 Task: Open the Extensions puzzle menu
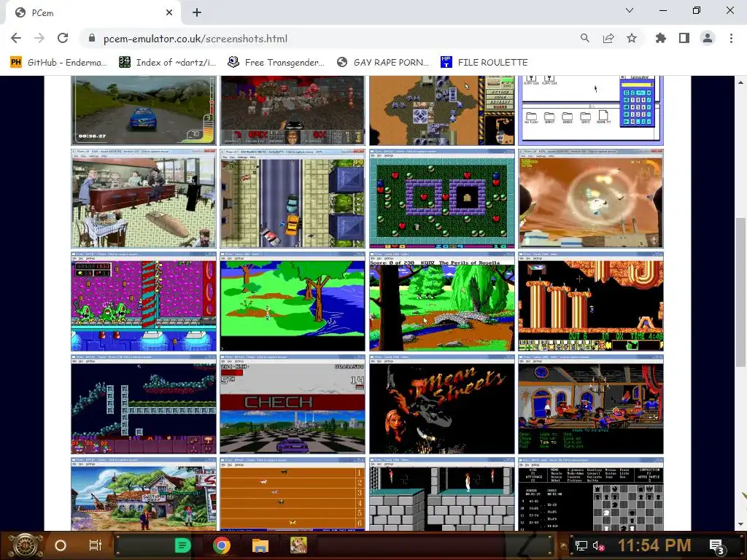661,39
